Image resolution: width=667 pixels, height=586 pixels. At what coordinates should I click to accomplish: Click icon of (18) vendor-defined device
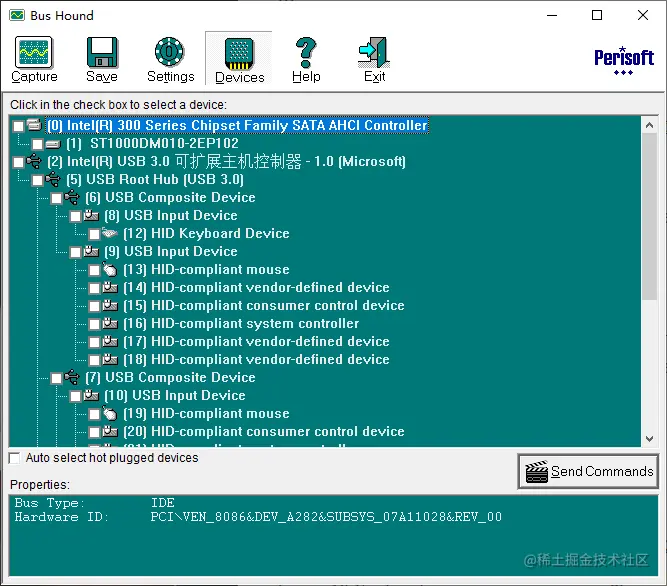point(110,359)
